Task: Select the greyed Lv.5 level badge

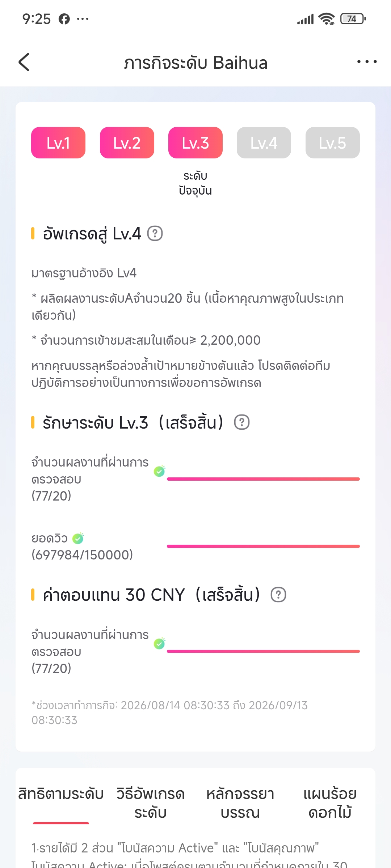Action: [x=333, y=142]
